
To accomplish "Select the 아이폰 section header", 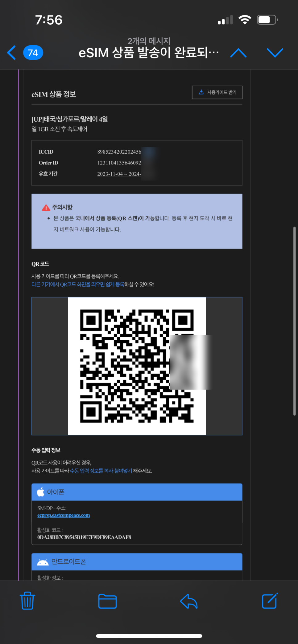I will (137, 492).
